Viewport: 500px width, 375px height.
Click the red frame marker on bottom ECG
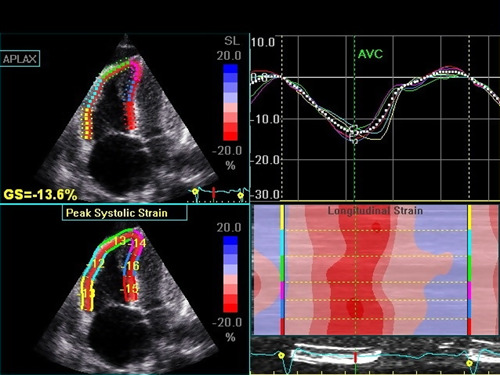point(355,357)
